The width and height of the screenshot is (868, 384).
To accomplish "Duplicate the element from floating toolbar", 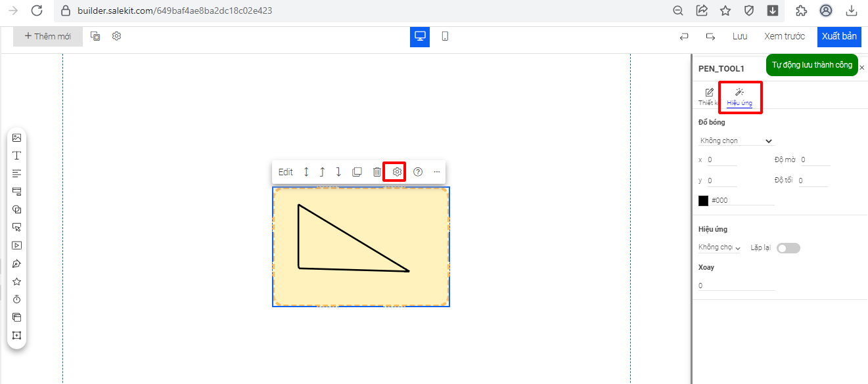I will [357, 172].
